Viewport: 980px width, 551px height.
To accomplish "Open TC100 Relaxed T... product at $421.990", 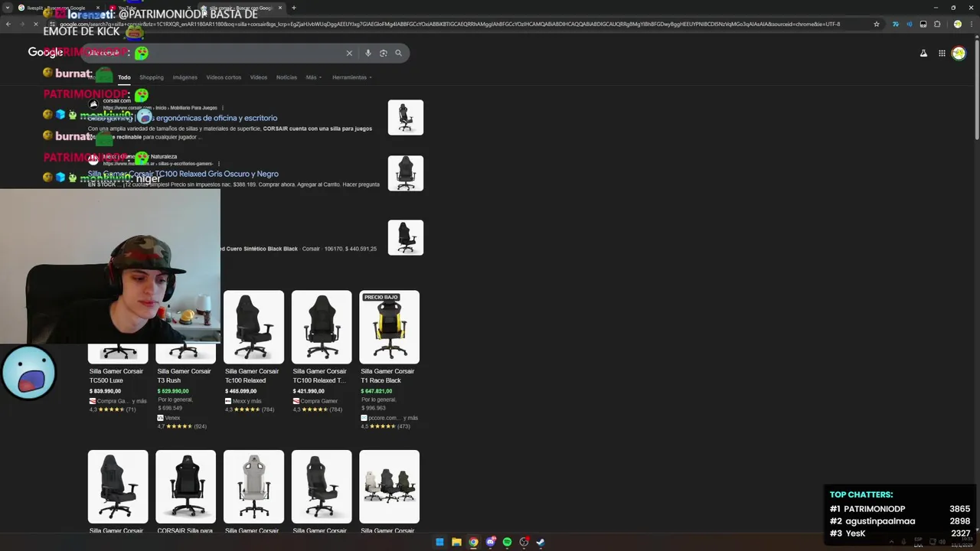I will tap(322, 327).
